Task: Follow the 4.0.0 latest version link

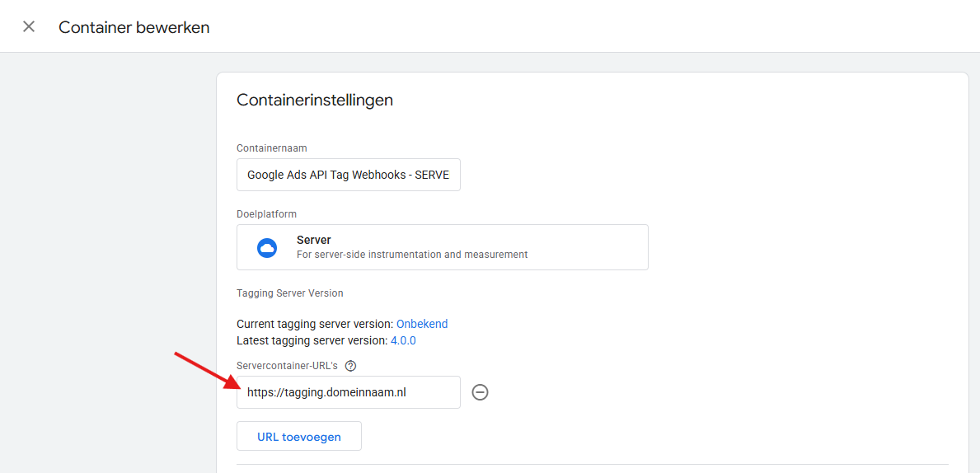Action: coord(403,340)
